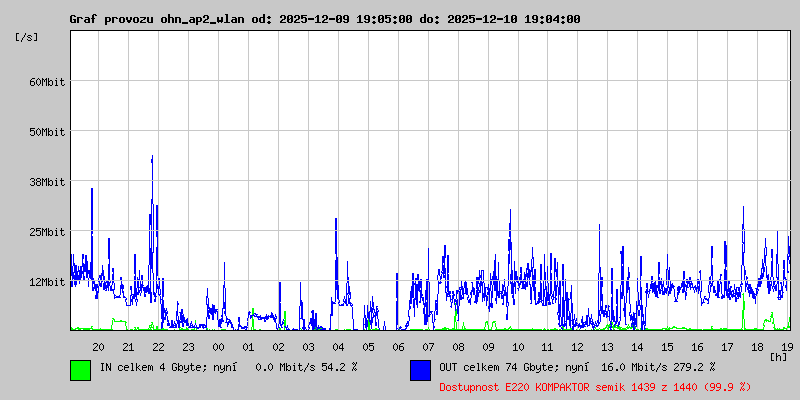
Task: Click the hour 17 x-axis label
Action: point(727,347)
